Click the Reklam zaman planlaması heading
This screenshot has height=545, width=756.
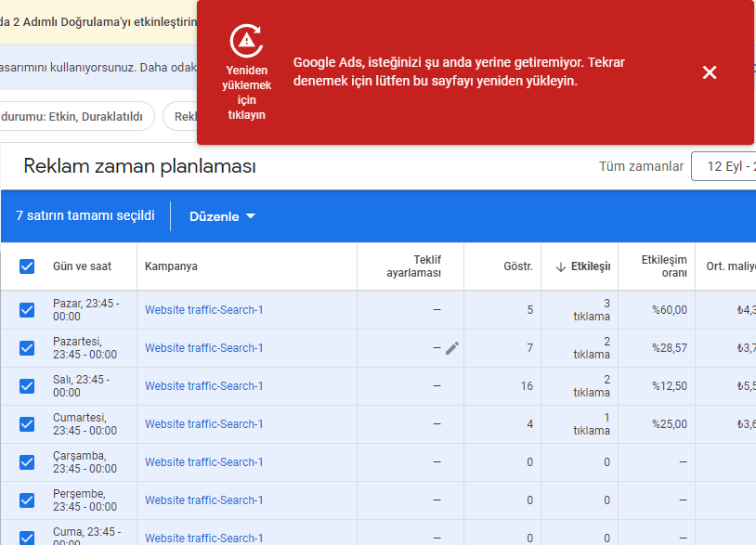pos(140,166)
